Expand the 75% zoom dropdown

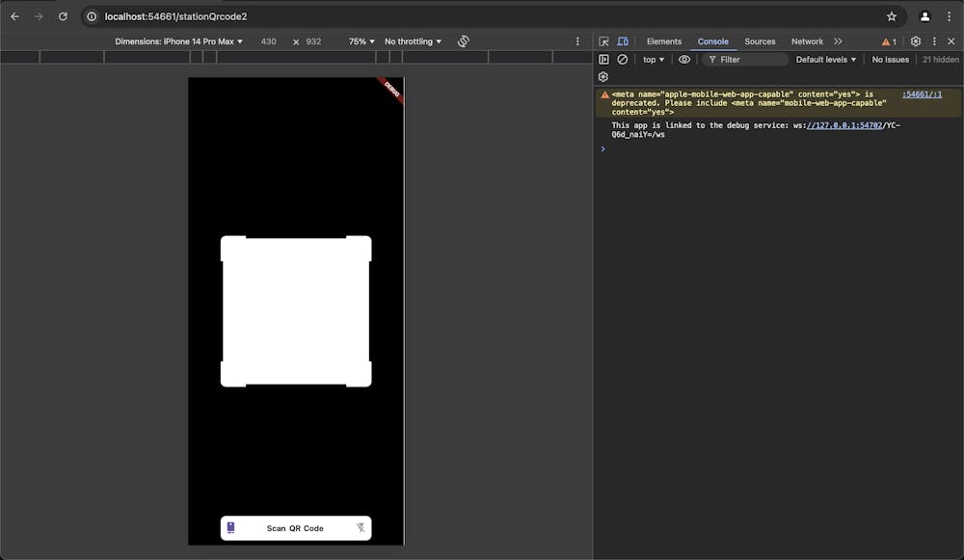point(361,41)
